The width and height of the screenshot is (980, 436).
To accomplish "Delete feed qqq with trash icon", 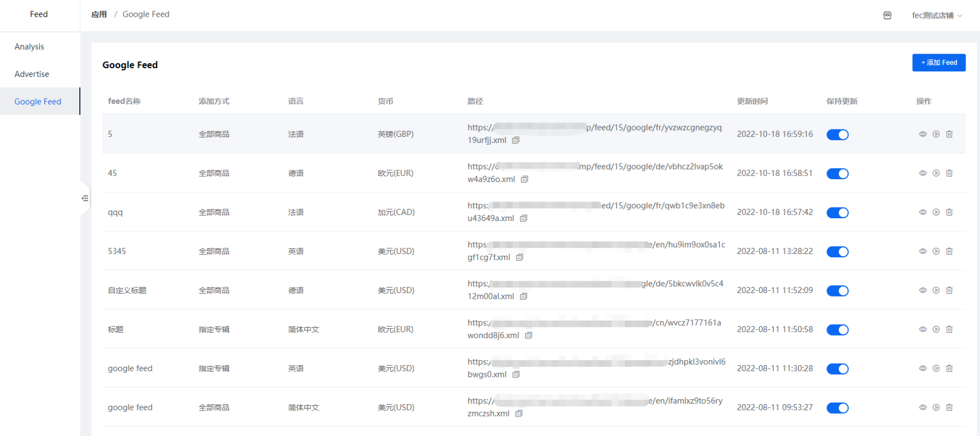I will coord(949,212).
